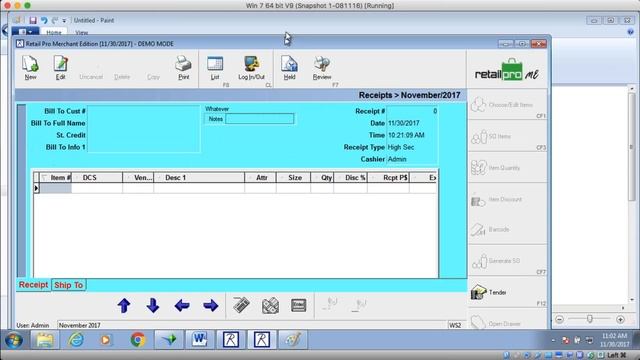Select the row indicator arrow of first row
The image size is (640, 360).
(36, 188)
